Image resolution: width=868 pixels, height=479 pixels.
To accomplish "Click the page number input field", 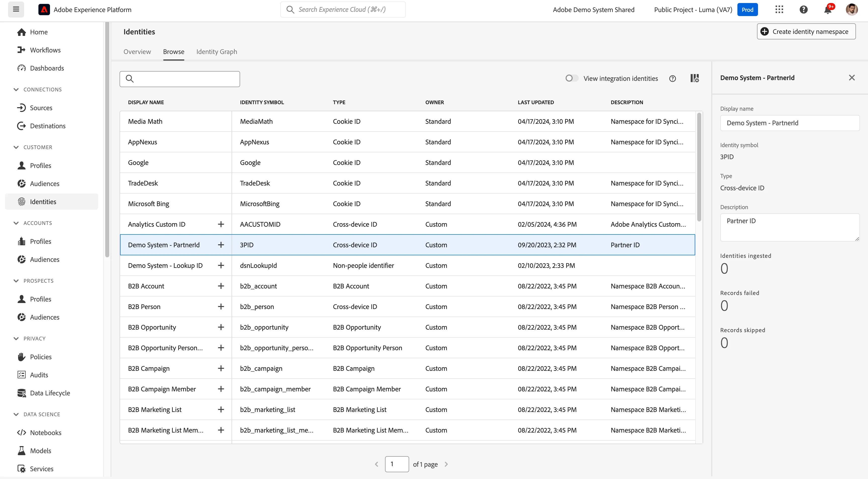I will click(x=397, y=464).
